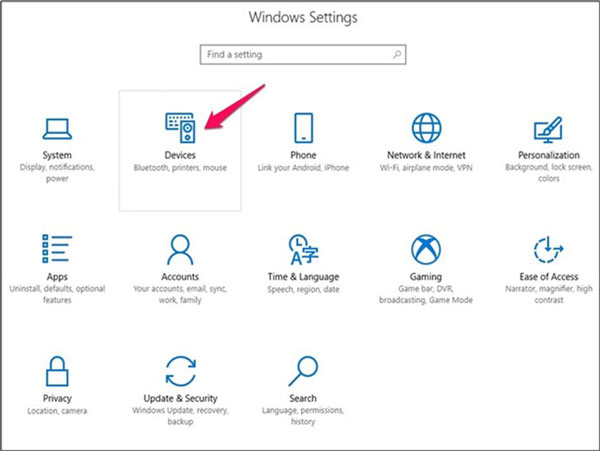Click the Devices keyboard and speaker icon
Image resolution: width=600 pixels, height=451 pixels.
(180, 128)
